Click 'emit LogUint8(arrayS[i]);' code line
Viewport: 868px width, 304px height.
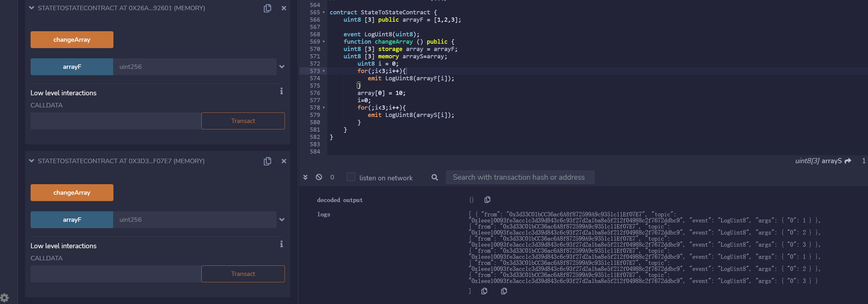pos(411,115)
